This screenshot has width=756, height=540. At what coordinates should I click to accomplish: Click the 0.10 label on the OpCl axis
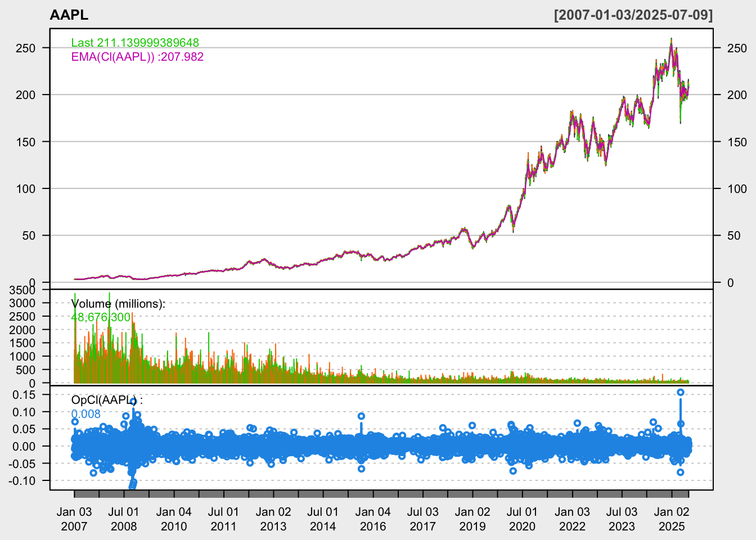click(24, 412)
